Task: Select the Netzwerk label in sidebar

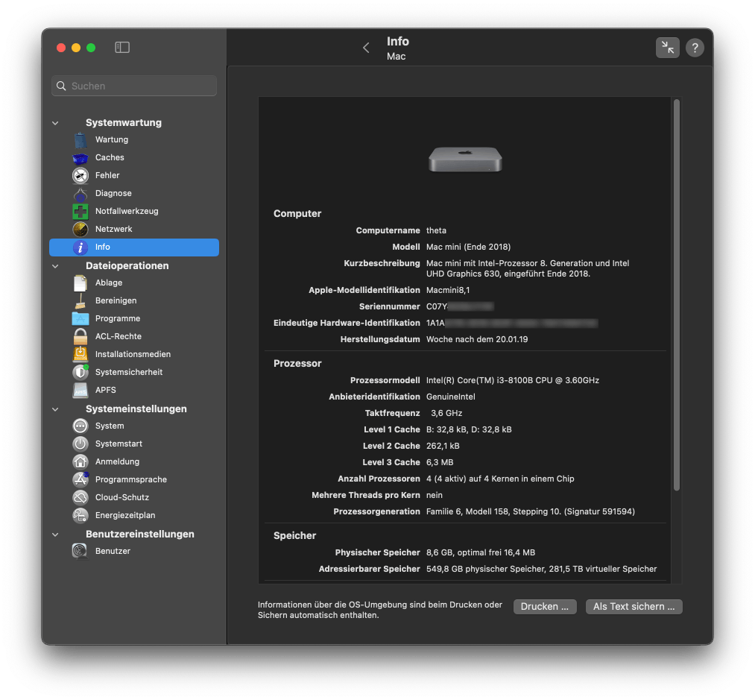Action: (113, 229)
